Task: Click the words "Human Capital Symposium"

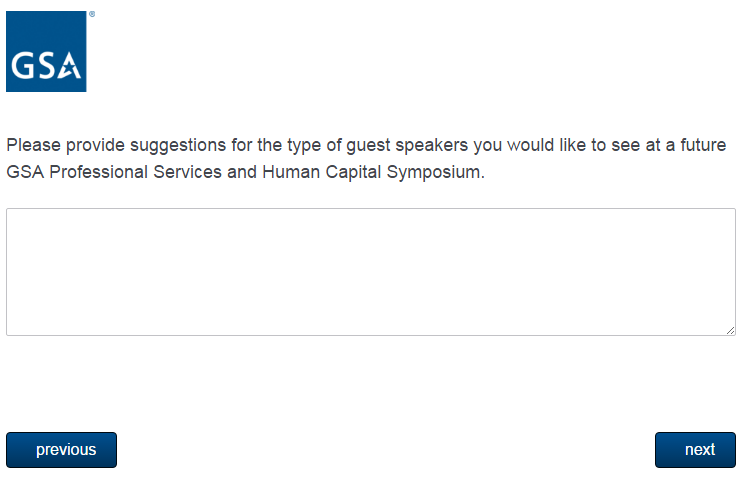Action: click(373, 172)
